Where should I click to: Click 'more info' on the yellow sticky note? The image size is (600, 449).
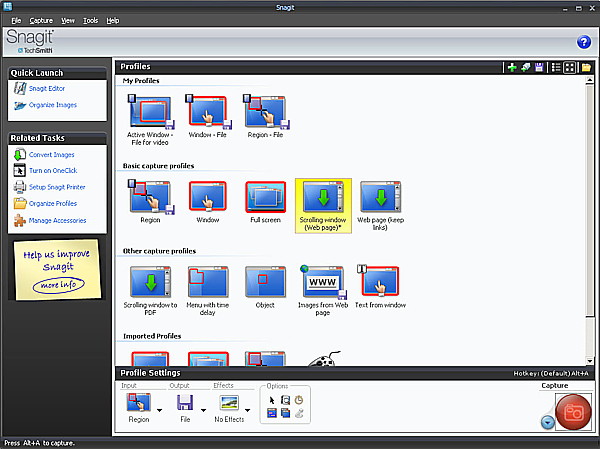58,285
